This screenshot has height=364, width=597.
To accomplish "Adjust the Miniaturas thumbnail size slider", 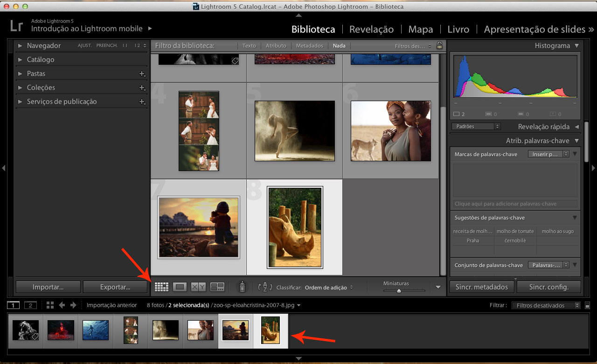I will click(x=399, y=291).
